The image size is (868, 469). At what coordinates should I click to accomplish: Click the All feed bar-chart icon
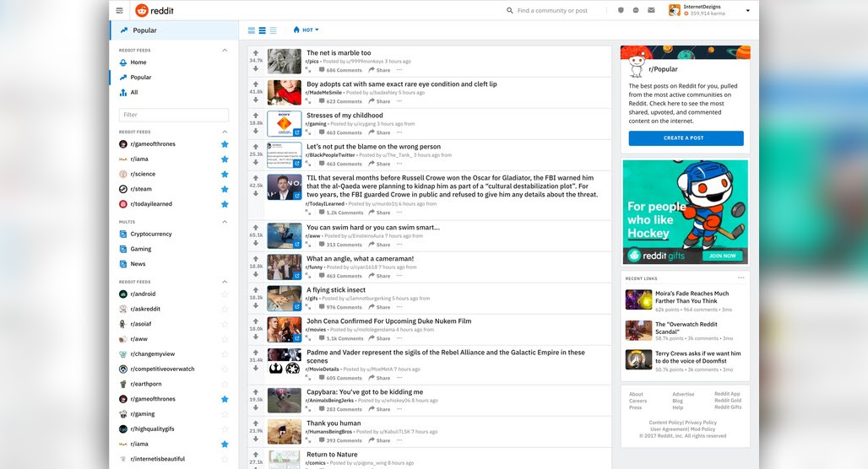(x=123, y=92)
